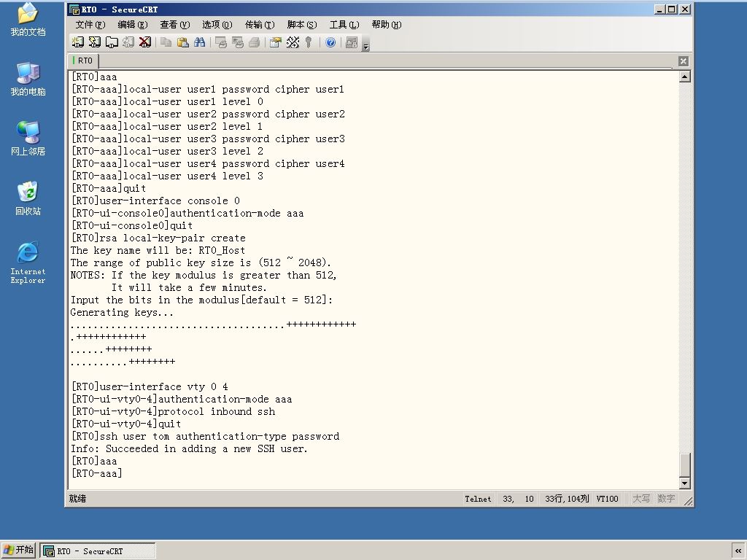Click the 33行, 104列 status entry

pos(567,499)
